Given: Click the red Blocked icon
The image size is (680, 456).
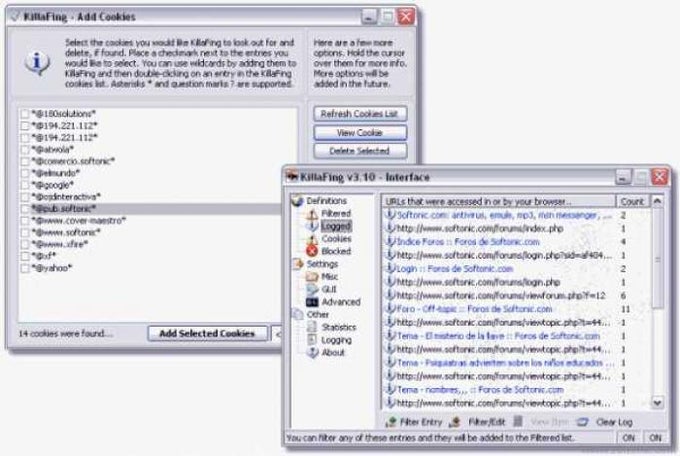Looking at the screenshot, I should pos(312,251).
